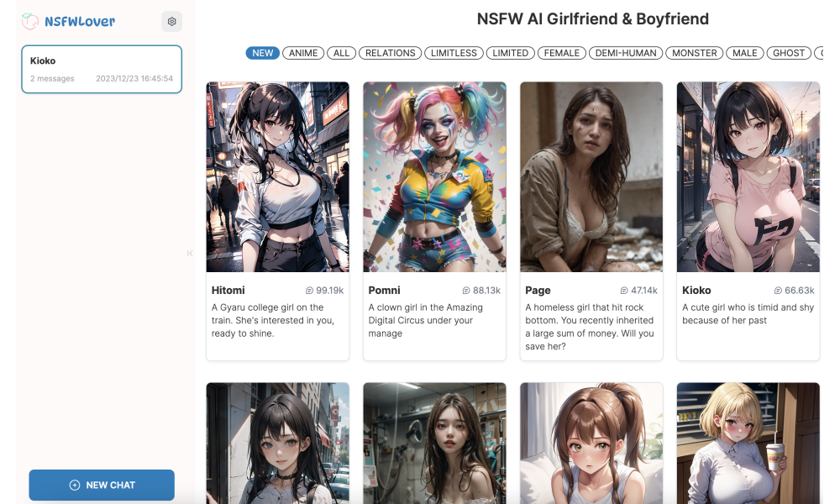The height and width of the screenshot is (504, 840).
Task: Click the 'A cute girl who is timid' description
Action: [x=748, y=314]
